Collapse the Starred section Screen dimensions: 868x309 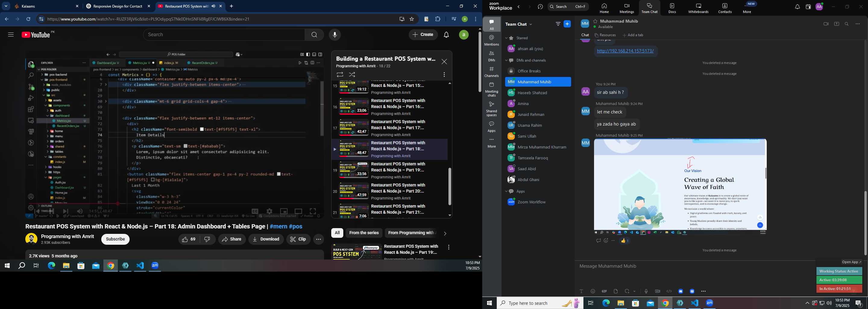(x=506, y=38)
